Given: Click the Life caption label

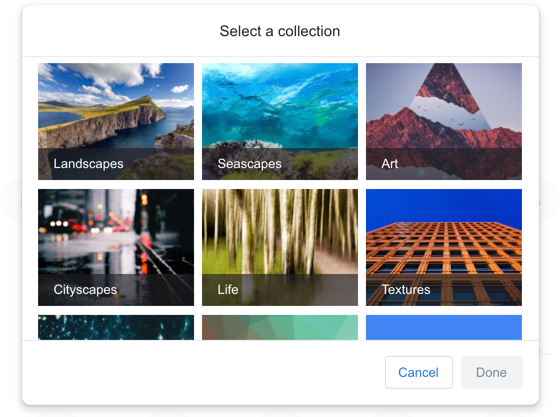Looking at the screenshot, I should (x=228, y=290).
